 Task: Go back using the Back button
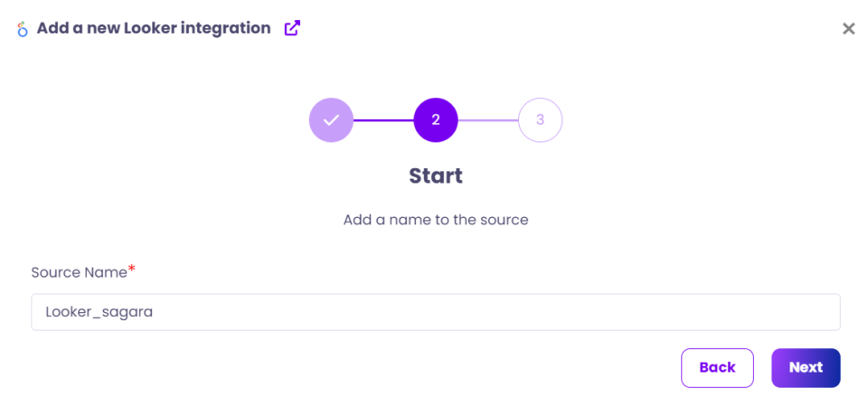(x=717, y=367)
